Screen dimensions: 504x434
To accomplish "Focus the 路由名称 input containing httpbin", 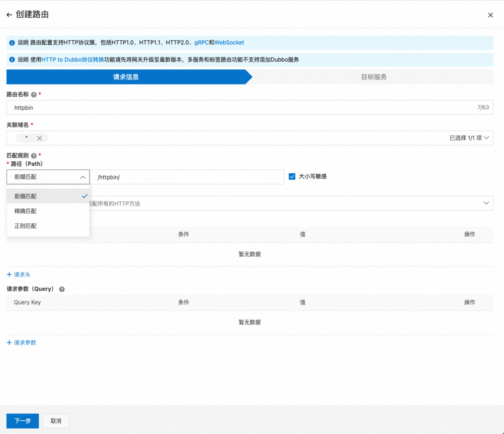I will (250, 107).
